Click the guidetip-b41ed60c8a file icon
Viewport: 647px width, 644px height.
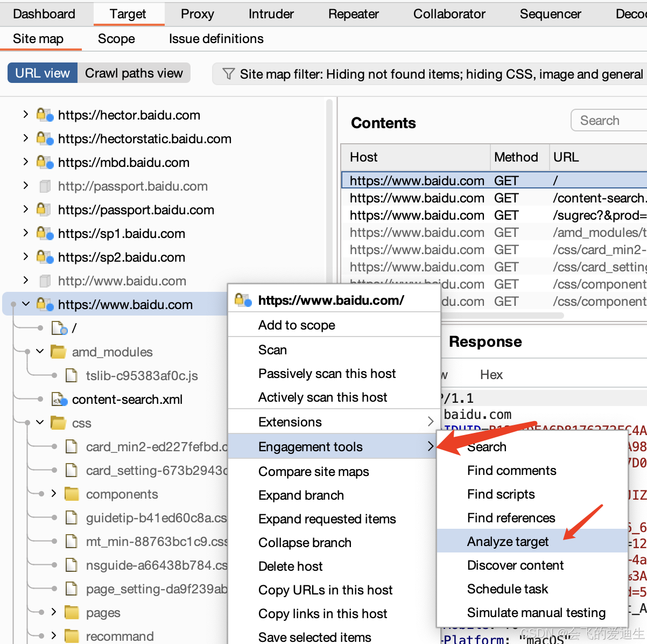pos(71,517)
